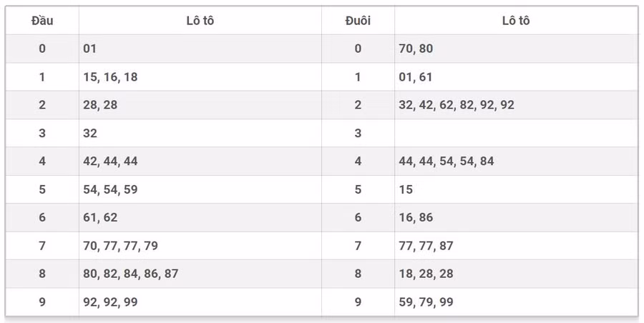
Task: Select the cell showing 61, 62
Action: [100, 217]
